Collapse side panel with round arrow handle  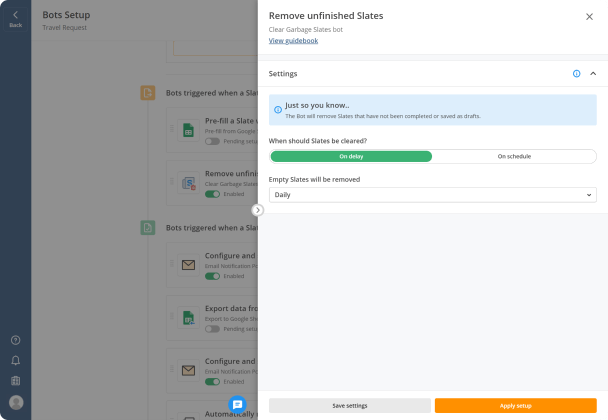click(x=257, y=210)
